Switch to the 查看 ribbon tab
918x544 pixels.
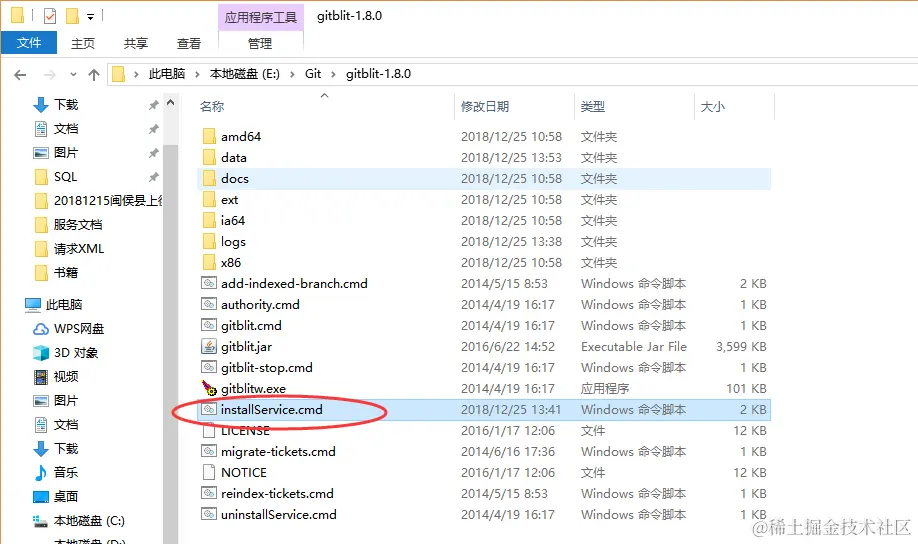click(x=189, y=43)
